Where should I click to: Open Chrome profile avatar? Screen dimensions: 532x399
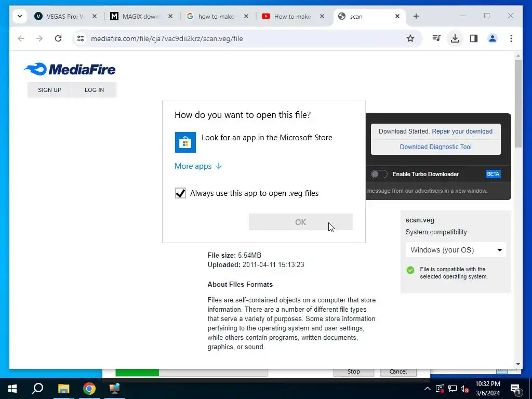[x=493, y=38]
